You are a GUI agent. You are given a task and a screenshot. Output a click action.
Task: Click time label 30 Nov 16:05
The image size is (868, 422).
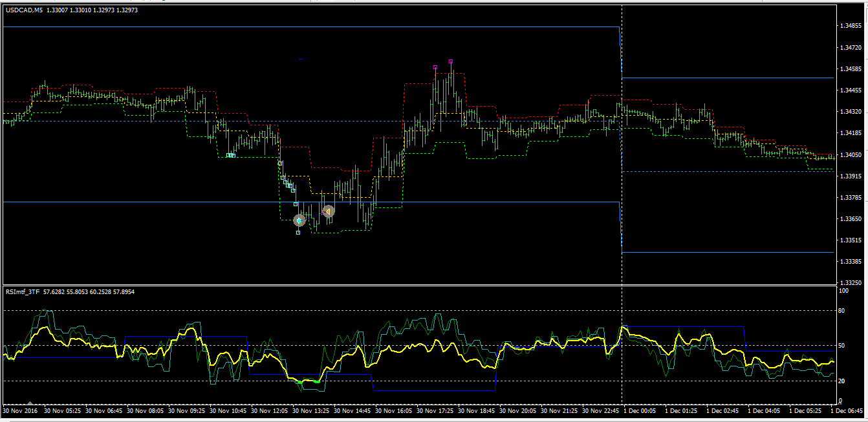click(395, 410)
